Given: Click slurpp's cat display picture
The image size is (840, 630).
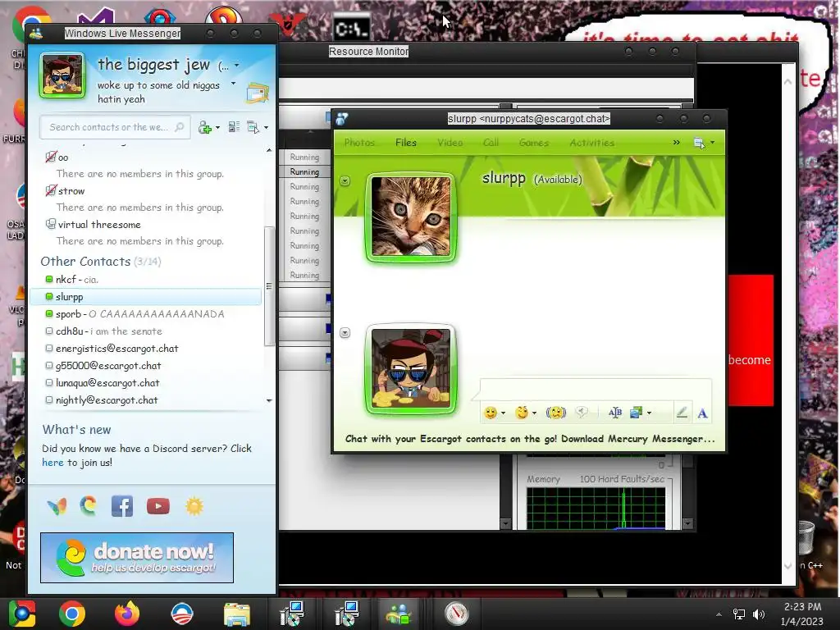Looking at the screenshot, I should [x=411, y=217].
